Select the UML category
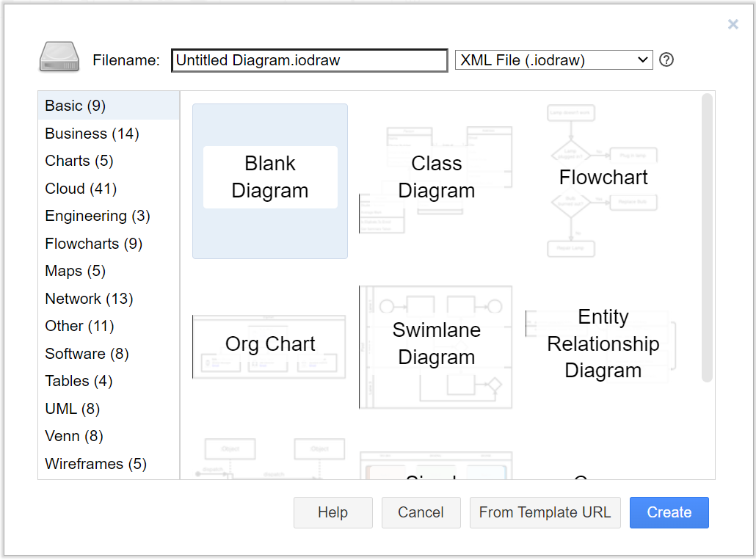The width and height of the screenshot is (756, 560). coord(72,409)
